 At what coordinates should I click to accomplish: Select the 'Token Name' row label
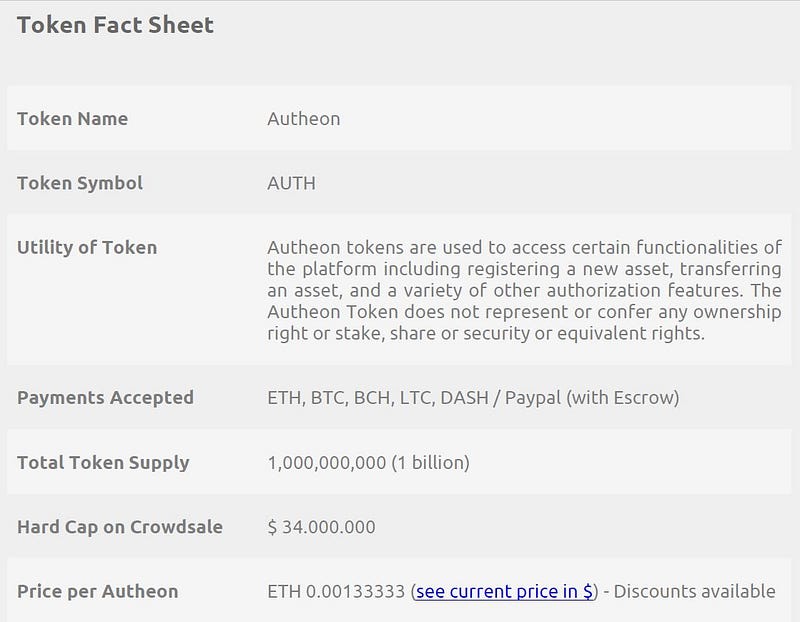[x=72, y=118]
